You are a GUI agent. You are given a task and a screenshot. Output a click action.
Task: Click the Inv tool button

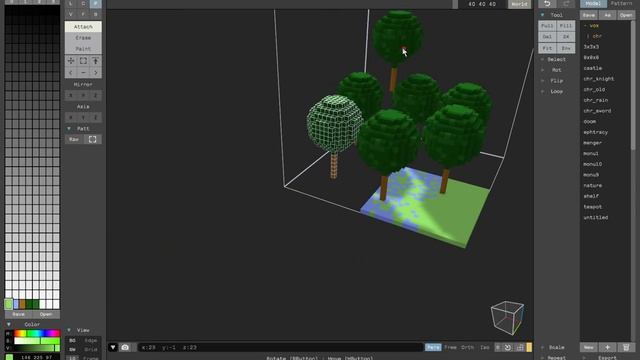[x=566, y=48]
